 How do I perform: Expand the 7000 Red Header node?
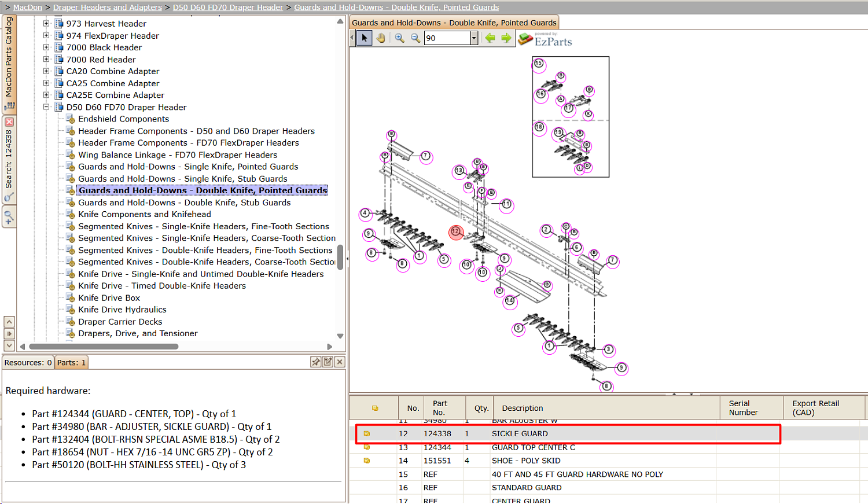point(46,59)
